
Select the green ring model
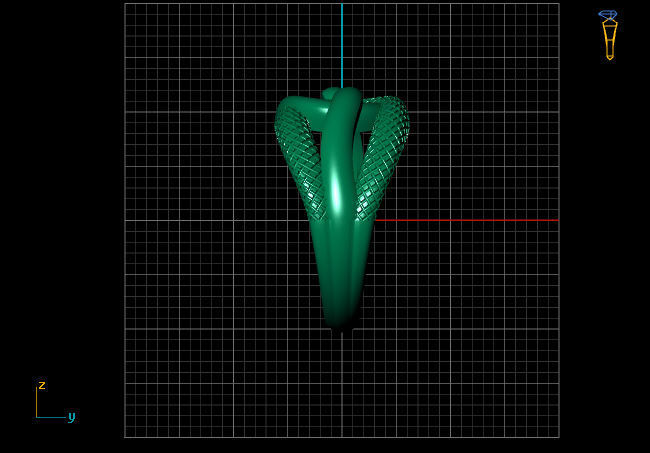tap(342, 209)
